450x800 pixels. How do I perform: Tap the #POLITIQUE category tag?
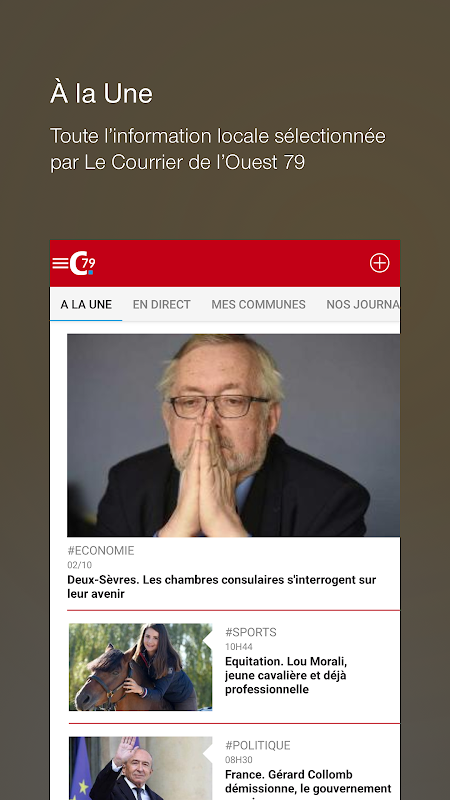tap(258, 745)
